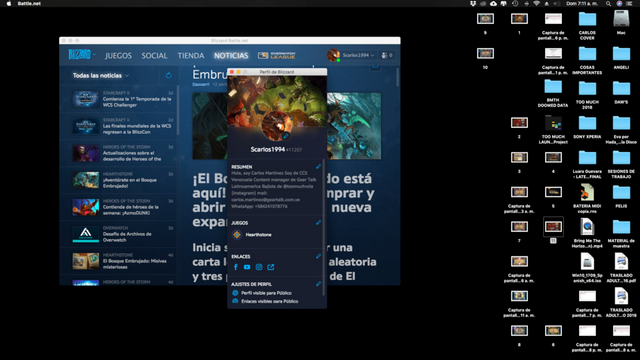Click the profile window scrollbar

324,227
